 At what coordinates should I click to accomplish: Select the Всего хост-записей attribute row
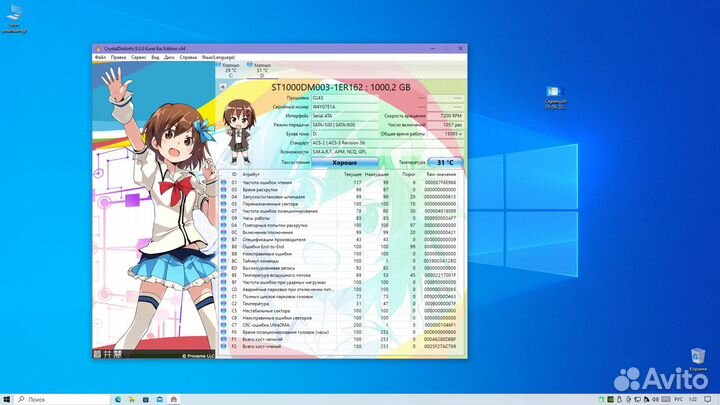(x=339, y=339)
